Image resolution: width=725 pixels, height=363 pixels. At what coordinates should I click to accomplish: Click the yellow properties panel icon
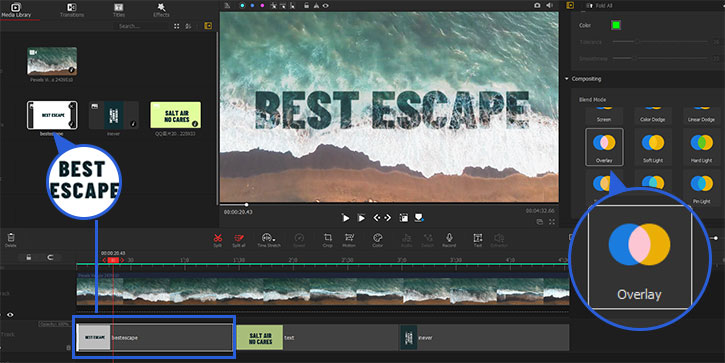570,5
